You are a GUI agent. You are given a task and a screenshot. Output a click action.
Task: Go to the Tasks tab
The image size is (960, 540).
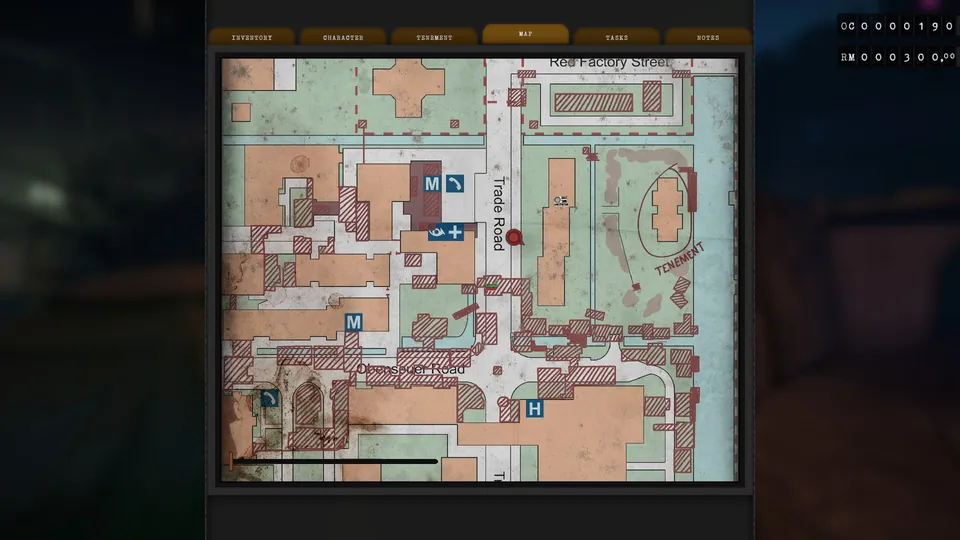click(x=617, y=37)
